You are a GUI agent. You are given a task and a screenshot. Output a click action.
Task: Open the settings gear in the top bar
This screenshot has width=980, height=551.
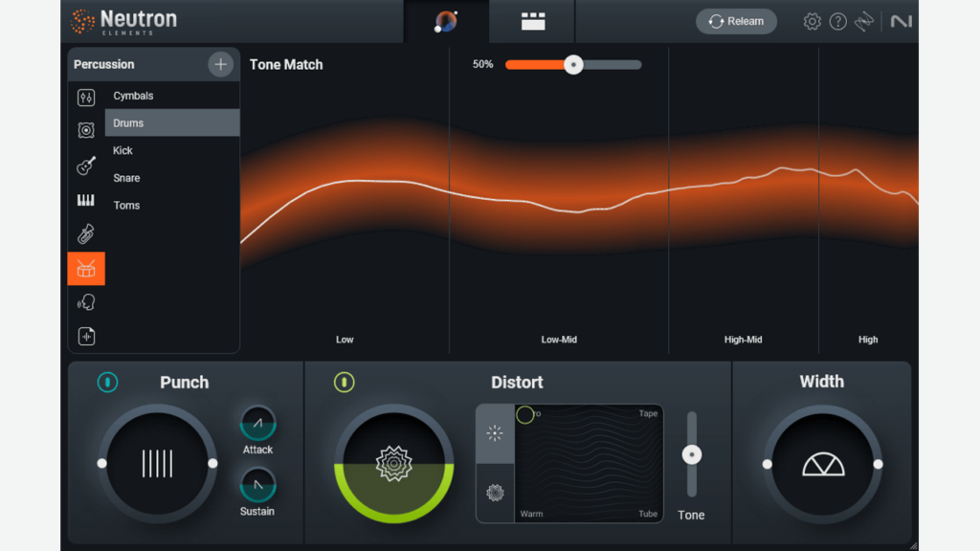[812, 21]
